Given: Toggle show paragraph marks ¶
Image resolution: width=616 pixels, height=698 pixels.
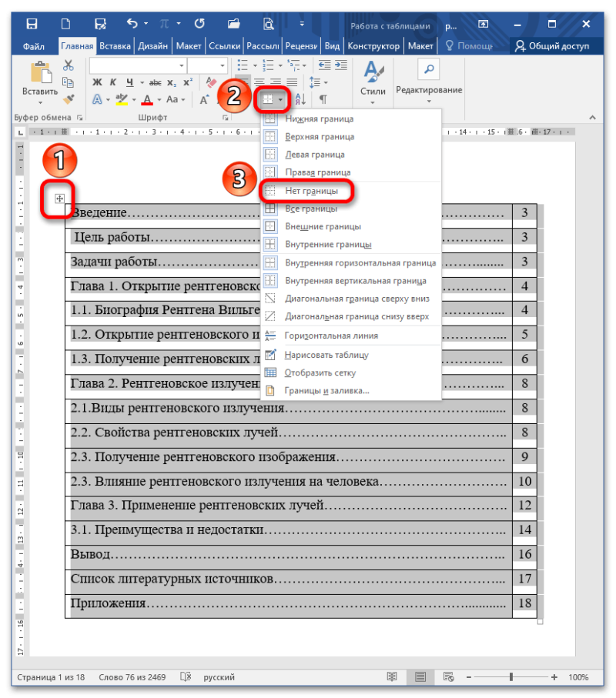Looking at the screenshot, I should click(323, 99).
